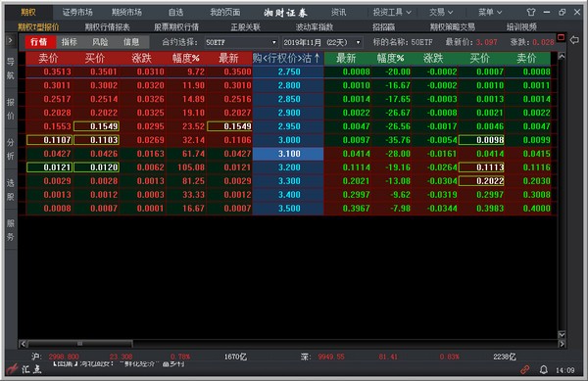
Task: Open the 报价 sidebar item
Action: click(x=11, y=109)
